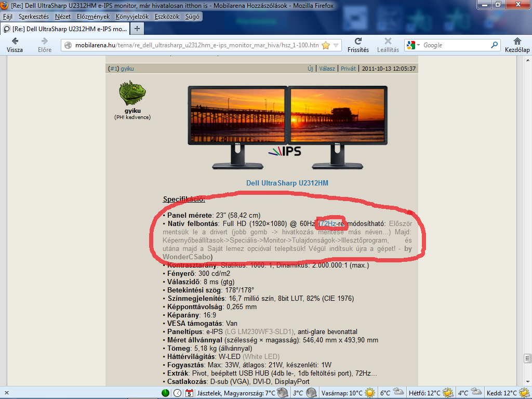Screen dimensions: 532x399
Task: Open the URL history dropdown arrow
Action: [x=336, y=45]
